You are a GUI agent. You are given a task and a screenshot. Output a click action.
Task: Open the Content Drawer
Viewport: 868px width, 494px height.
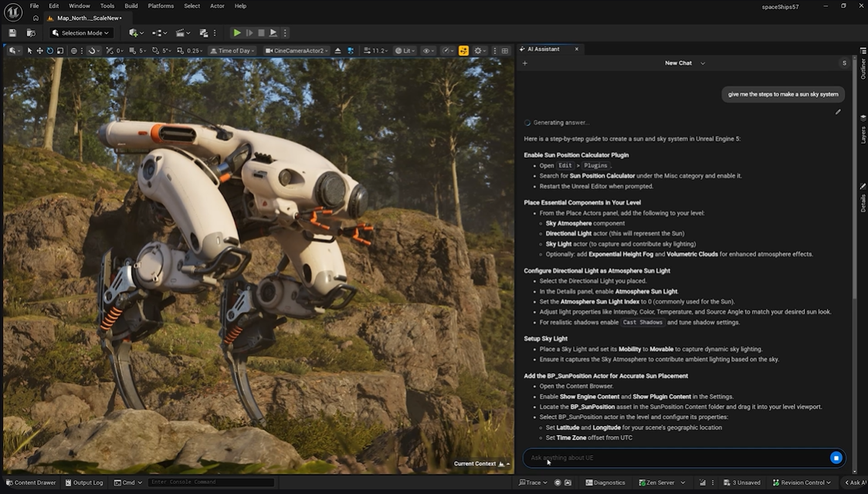[x=31, y=482]
